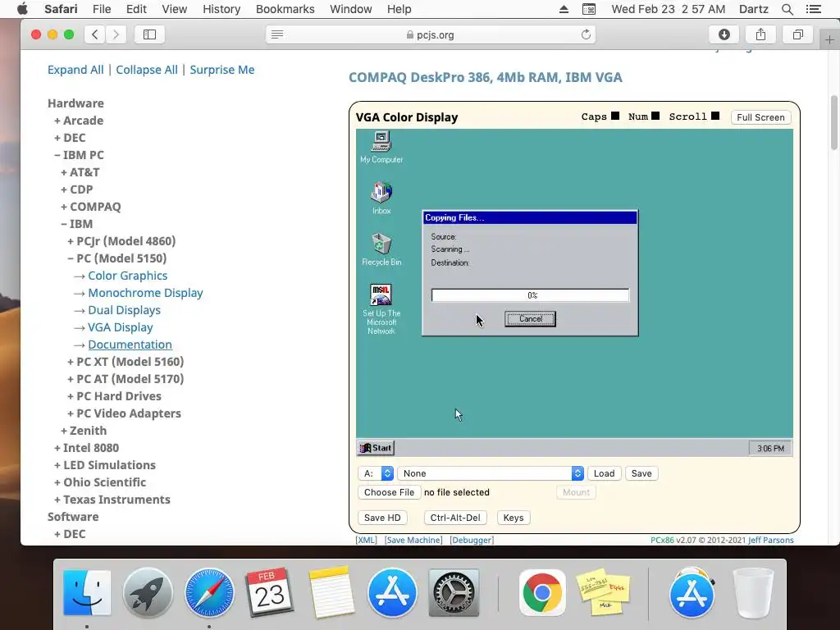The height and width of the screenshot is (630, 840).
Task: Open My Computer icon in emulated desktop
Action: [x=381, y=147]
